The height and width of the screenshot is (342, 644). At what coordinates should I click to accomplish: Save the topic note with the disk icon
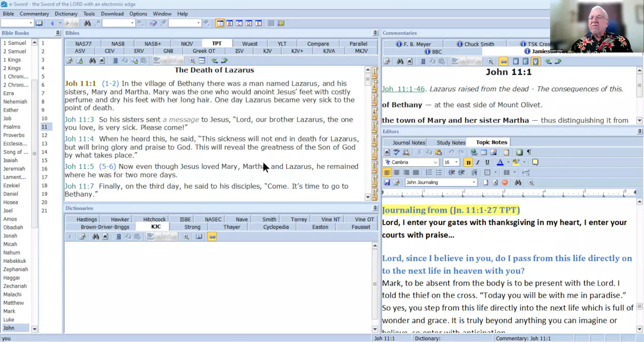click(387, 183)
